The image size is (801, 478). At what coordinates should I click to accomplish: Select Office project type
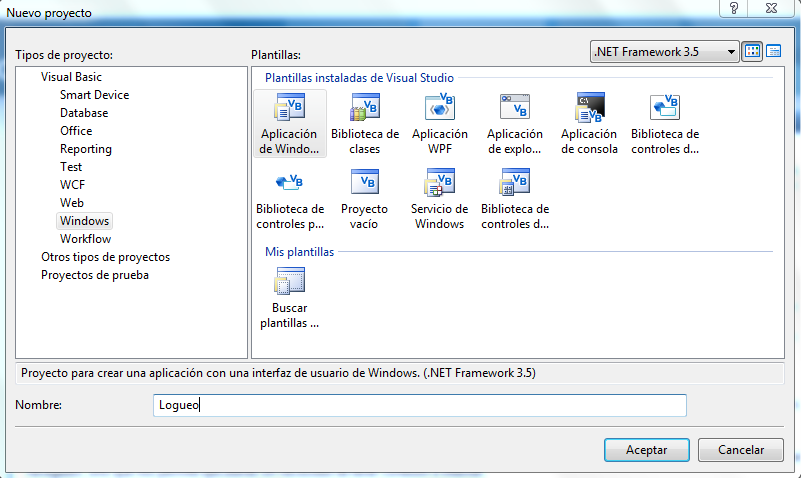(x=76, y=131)
